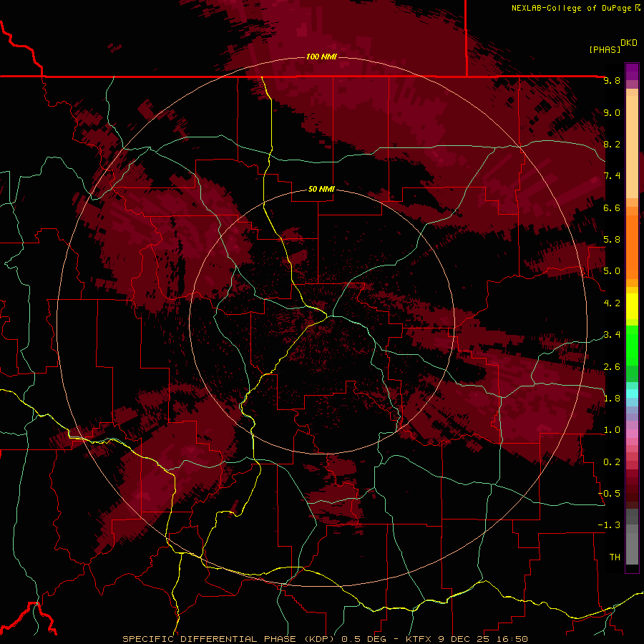Click the cyan segment of the color bar
This screenshot has height=644, width=644.
632,394
